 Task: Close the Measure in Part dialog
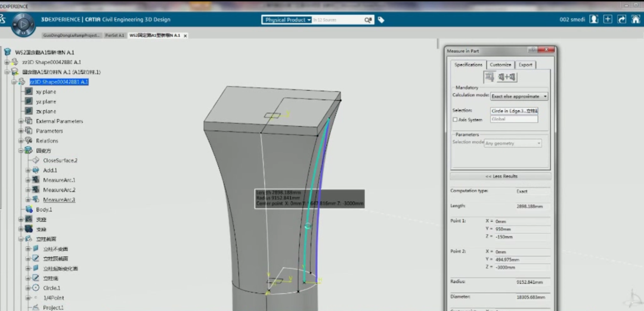(546, 51)
